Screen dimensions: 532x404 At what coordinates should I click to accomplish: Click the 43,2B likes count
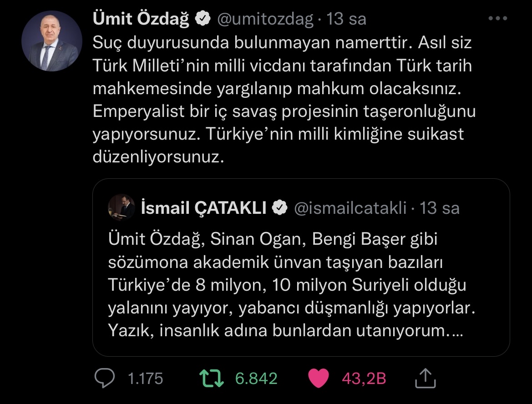coord(364,378)
